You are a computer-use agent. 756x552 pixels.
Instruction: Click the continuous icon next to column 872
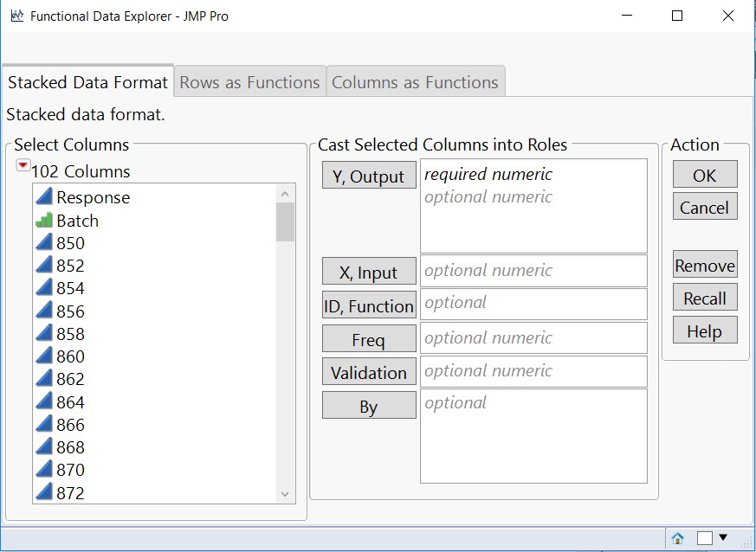point(44,492)
